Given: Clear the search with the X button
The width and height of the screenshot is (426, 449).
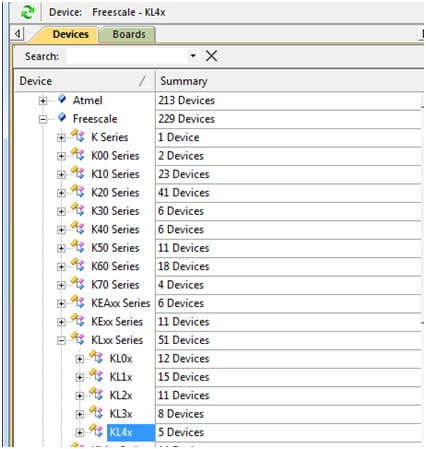Looking at the screenshot, I should (x=211, y=56).
